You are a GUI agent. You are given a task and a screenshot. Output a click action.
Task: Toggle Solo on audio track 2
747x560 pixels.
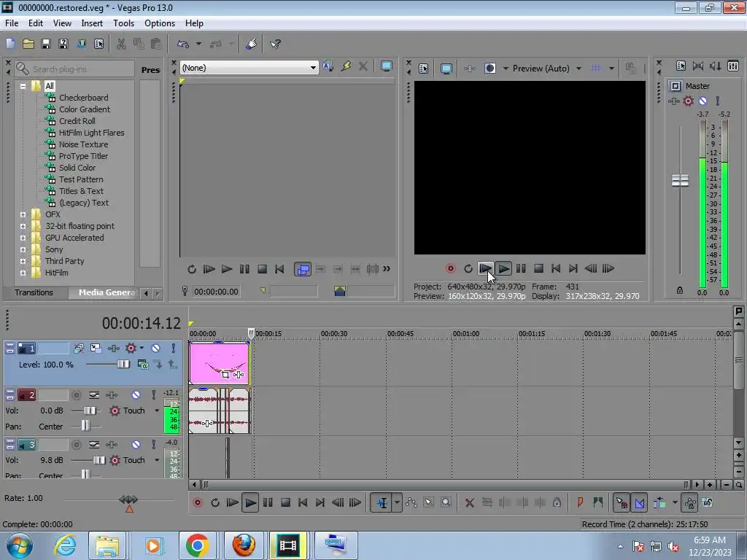point(153,395)
